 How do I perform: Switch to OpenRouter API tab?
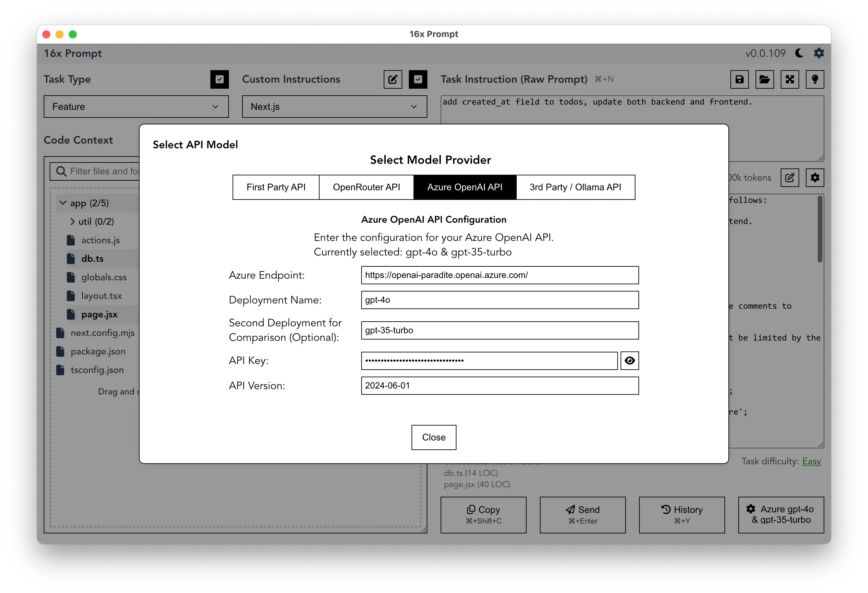tap(366, 187)
